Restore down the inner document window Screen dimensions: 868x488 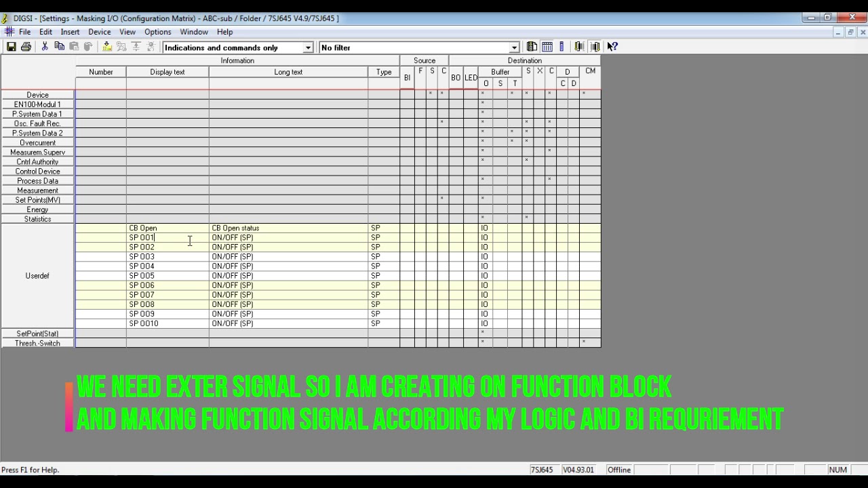[850, 32]
